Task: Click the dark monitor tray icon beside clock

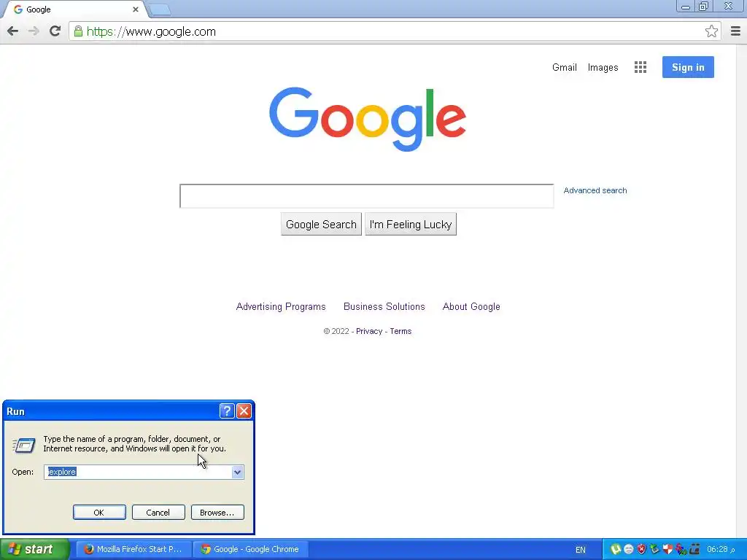Action: [694, 549]
